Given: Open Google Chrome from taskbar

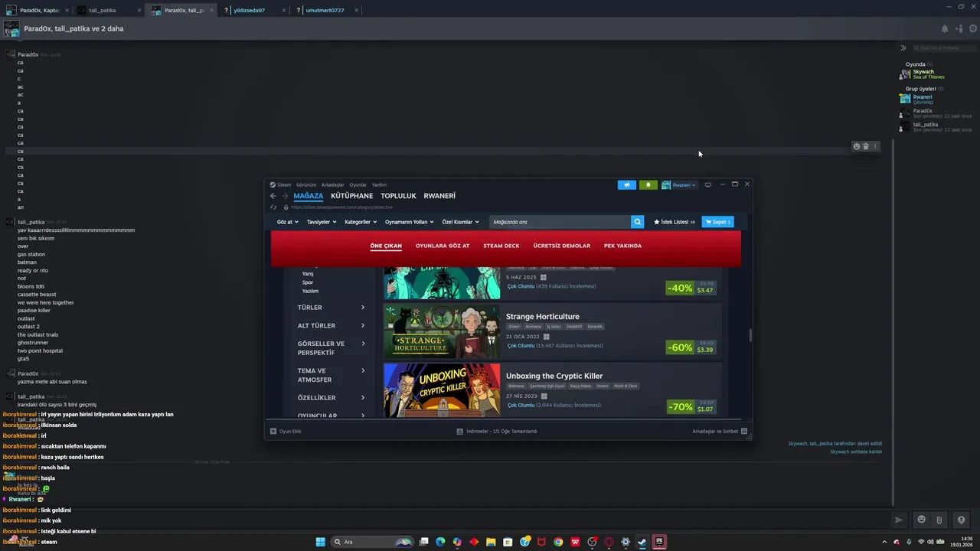Looking at the screenshot, I should 558,542.
